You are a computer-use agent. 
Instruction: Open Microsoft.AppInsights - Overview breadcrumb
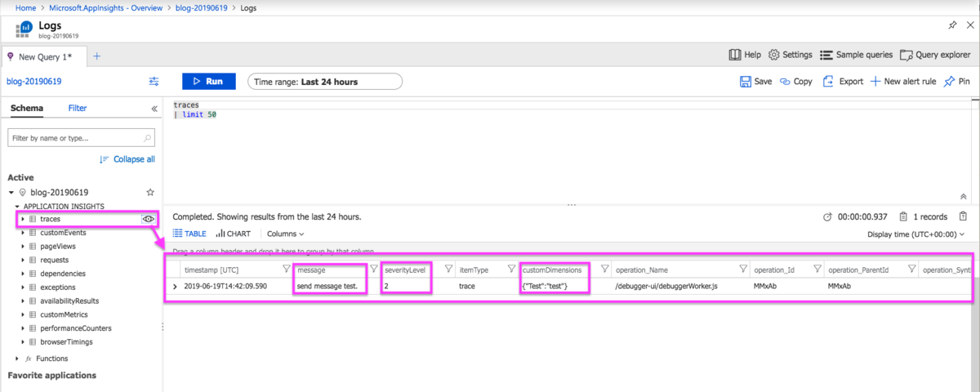pyautogui.click(x=106, y=7)
